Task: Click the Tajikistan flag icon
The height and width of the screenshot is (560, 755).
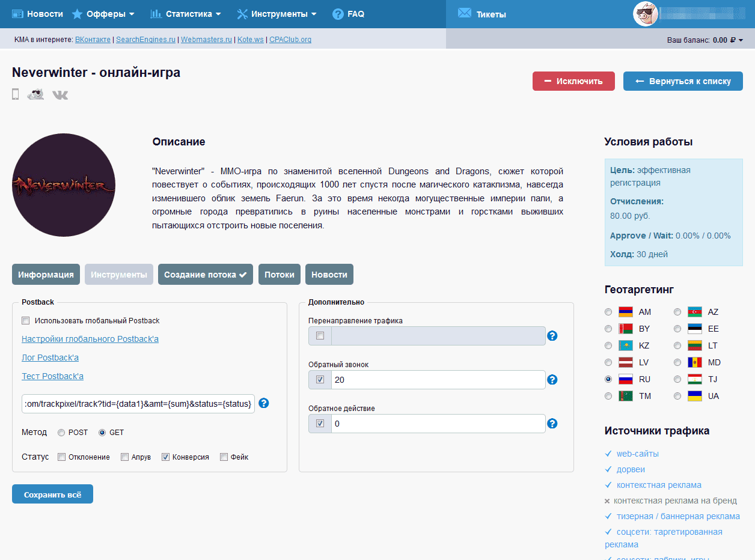Action: pos(695,379)
